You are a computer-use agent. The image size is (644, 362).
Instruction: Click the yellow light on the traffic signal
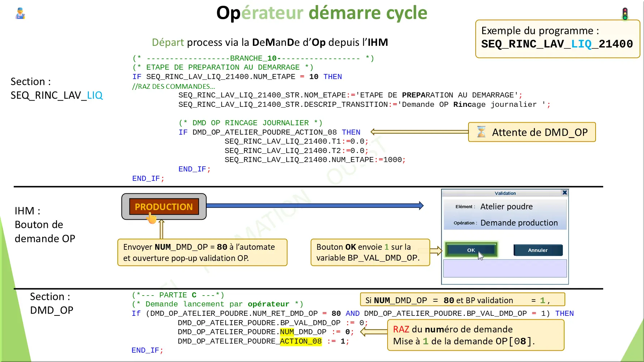pyautogui.click(x=625, y=14)
